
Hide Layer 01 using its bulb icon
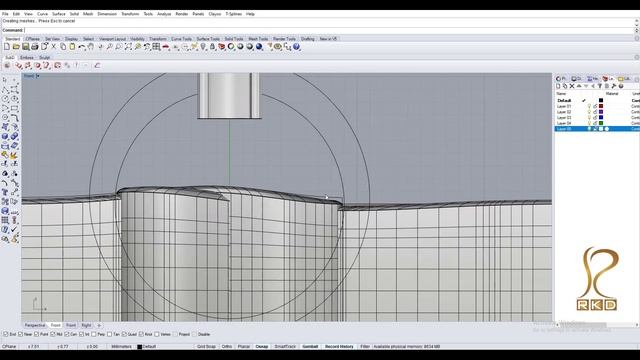589,106
